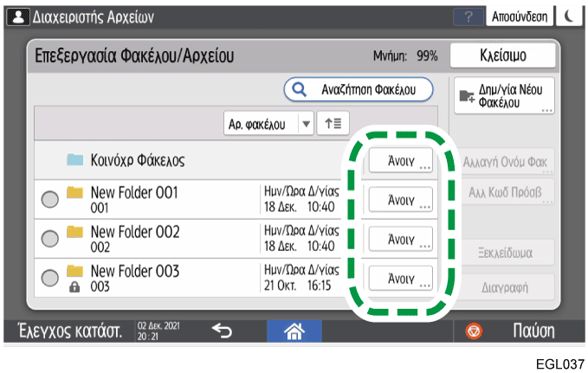Image resolution: width=588 pixels, height=373 pixels.
Task: Open Έλεγχος κατάστ. status panel
Action: tap(66, 330)
